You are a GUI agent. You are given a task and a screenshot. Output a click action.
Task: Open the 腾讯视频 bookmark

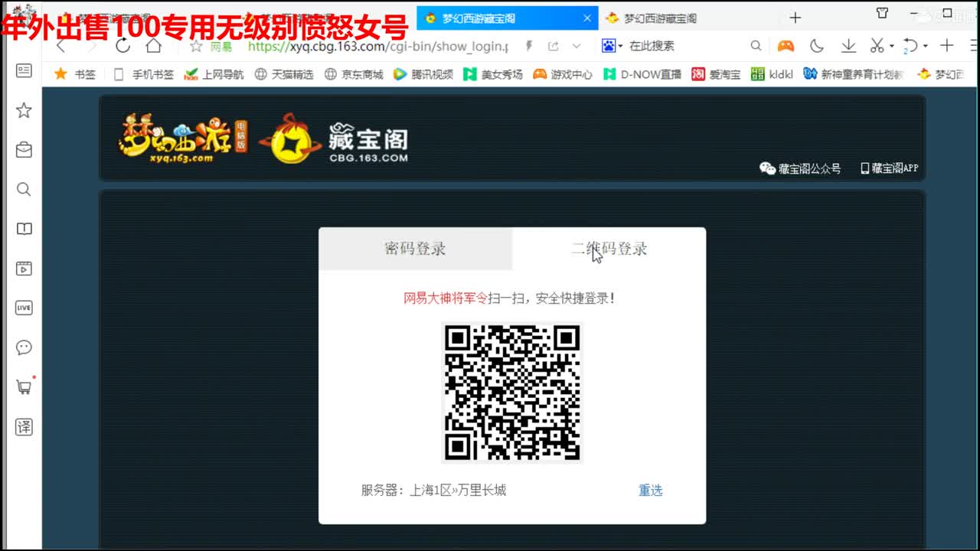coord(423,74)
